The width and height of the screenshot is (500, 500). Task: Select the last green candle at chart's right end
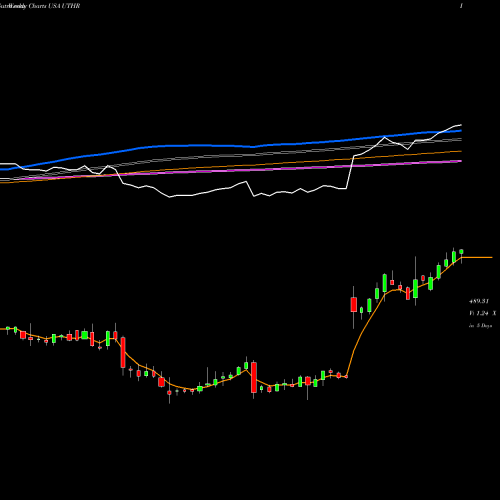tap(462, 252)
